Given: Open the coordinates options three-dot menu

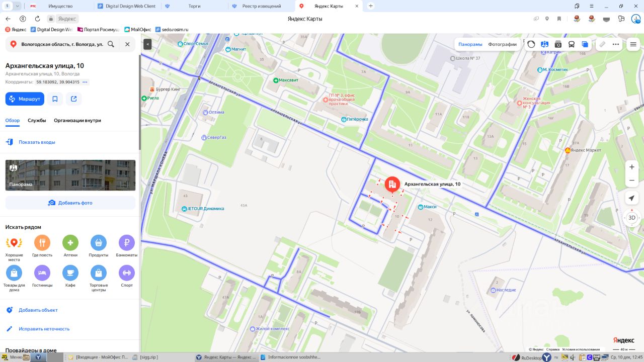Looking at the screenshot, I should [85, 82].
